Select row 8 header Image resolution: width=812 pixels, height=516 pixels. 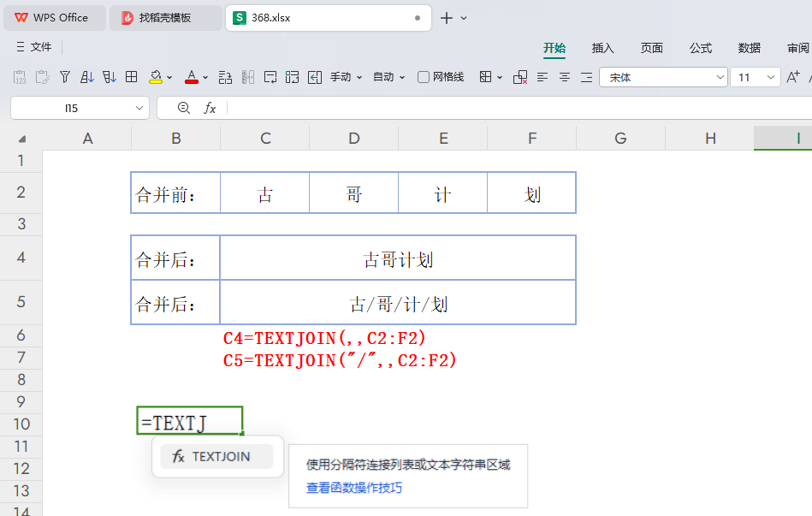(x=21, y=380)
